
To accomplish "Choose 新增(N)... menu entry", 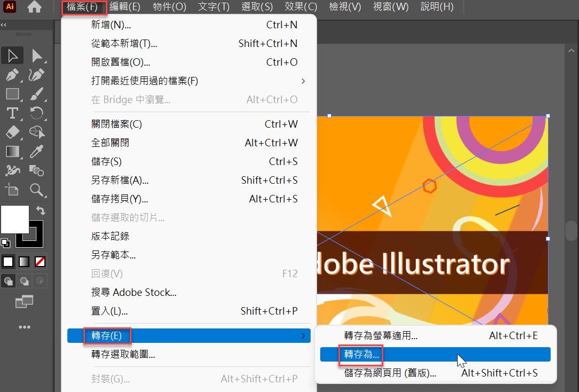I will tap(189, 25).
